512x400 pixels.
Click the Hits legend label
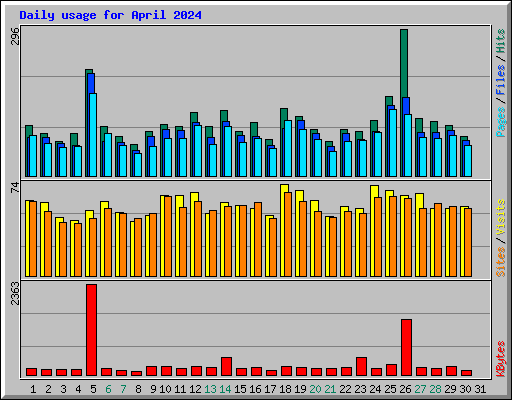click(x=501, y=41)
